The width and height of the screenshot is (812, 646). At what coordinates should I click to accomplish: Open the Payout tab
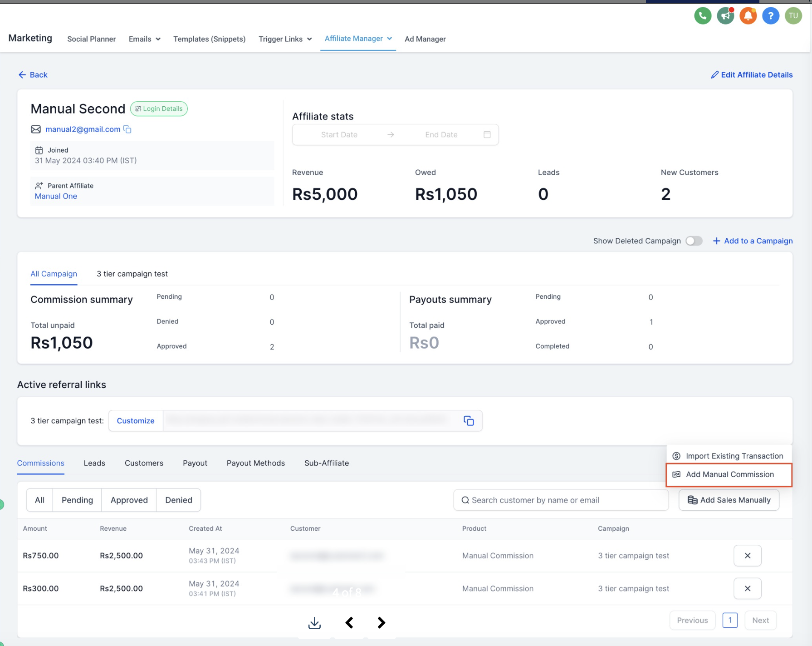click(x=195, y=463)
